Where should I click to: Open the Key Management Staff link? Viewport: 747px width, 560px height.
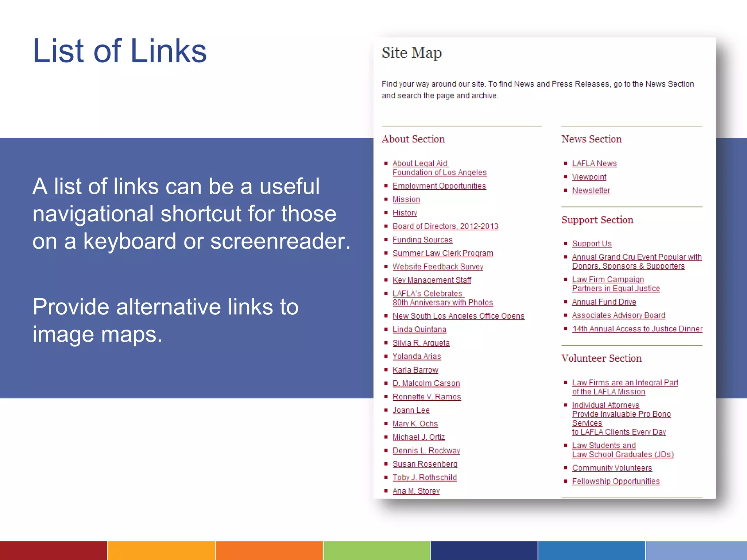point(432,280)
